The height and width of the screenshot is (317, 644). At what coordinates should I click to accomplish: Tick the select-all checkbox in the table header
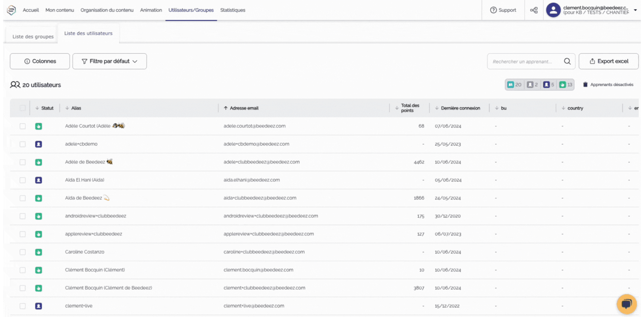coord(23,108)
